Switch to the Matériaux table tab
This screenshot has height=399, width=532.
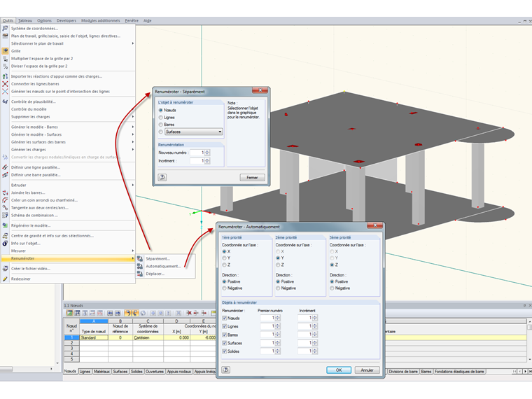(101, 372)
